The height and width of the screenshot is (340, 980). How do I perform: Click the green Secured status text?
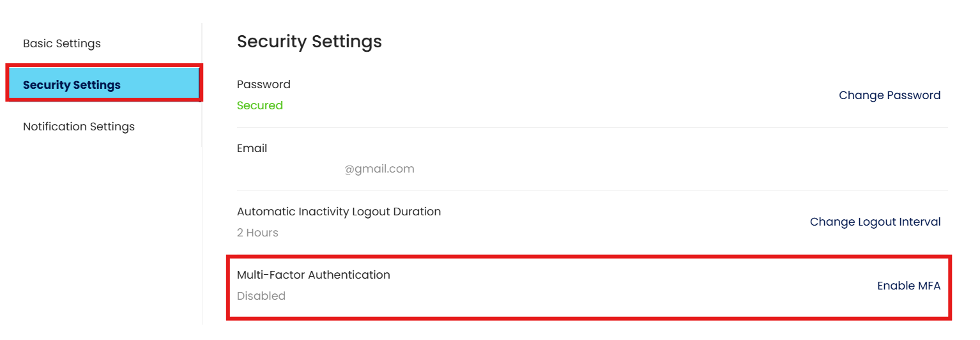coord(259,105)
